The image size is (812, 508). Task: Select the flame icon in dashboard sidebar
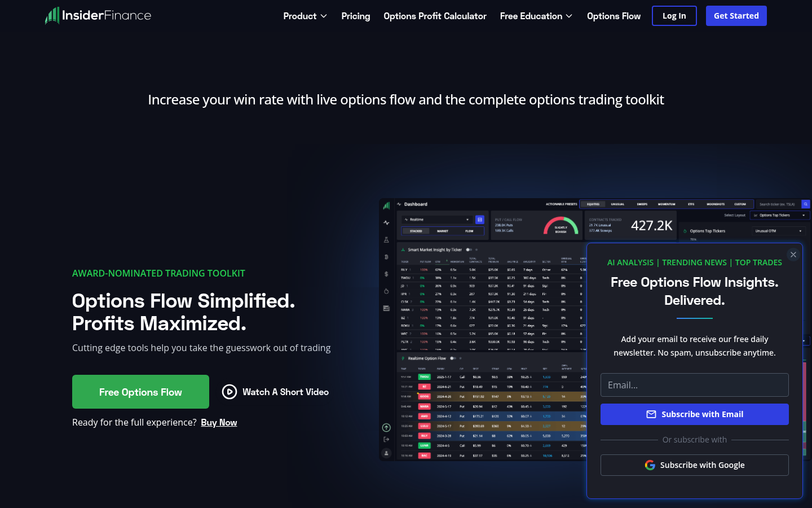pos(386,291)
